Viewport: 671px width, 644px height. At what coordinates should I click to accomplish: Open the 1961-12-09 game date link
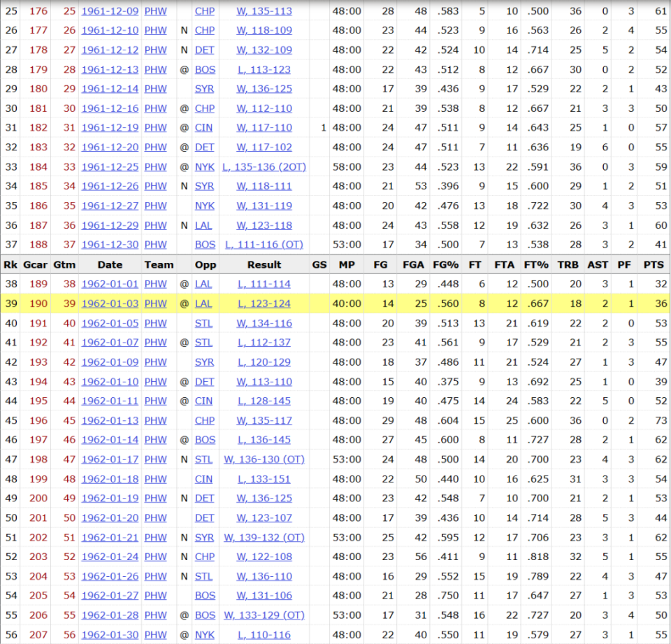tap(110, 11)
